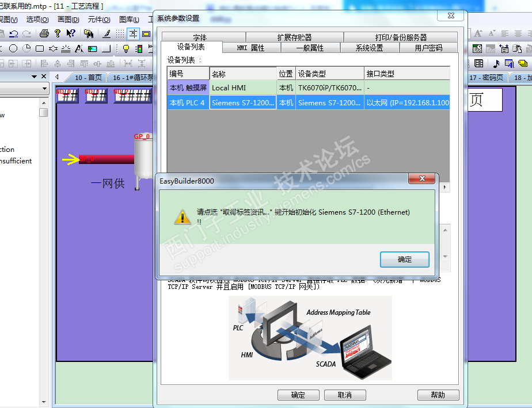This screenshot has height=408, width=532.
Task: Click the Ethernet IP=192.168.1.100 interface cell
Action: [x=407, y=103]
